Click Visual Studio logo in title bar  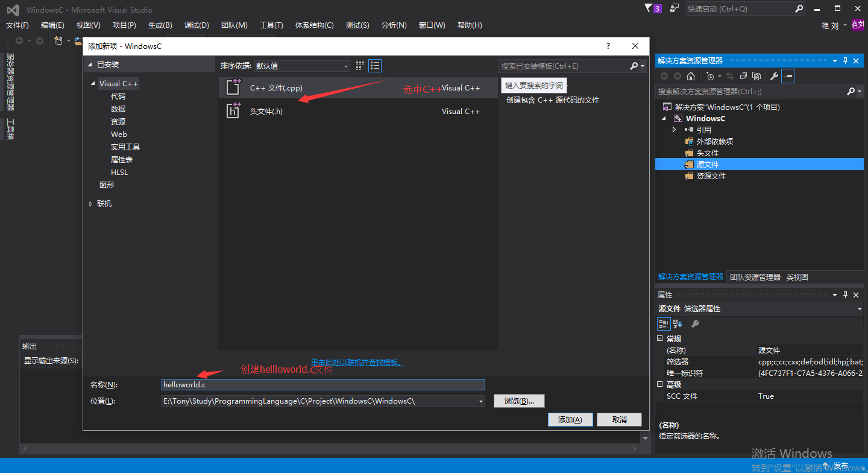pyautogui.click(x=12, y=10)
